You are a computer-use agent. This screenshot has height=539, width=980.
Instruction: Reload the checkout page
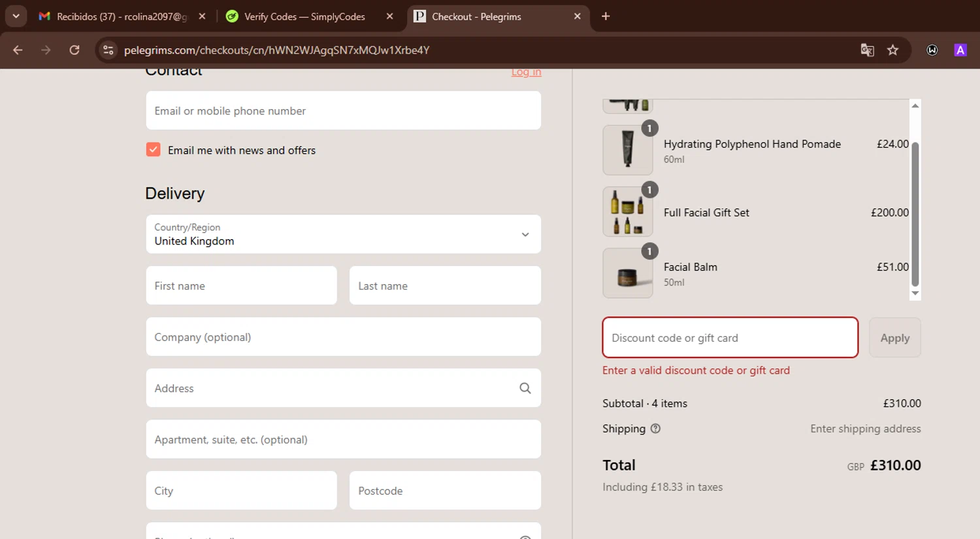74,50
